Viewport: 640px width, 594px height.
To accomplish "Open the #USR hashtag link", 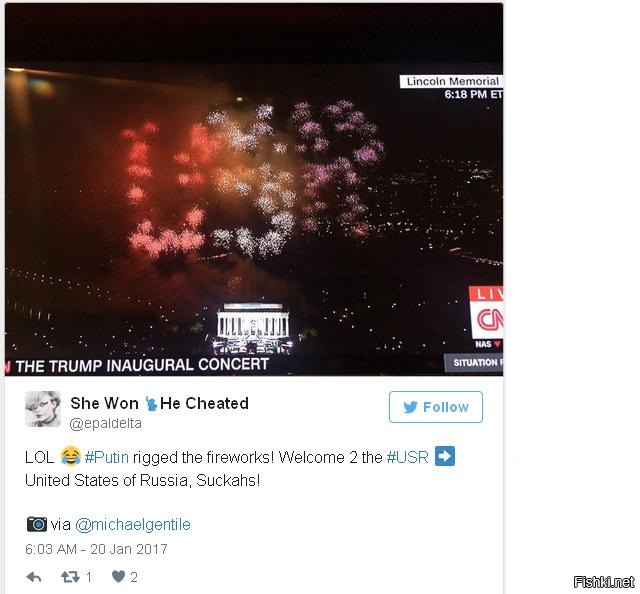I will point(407,457).
